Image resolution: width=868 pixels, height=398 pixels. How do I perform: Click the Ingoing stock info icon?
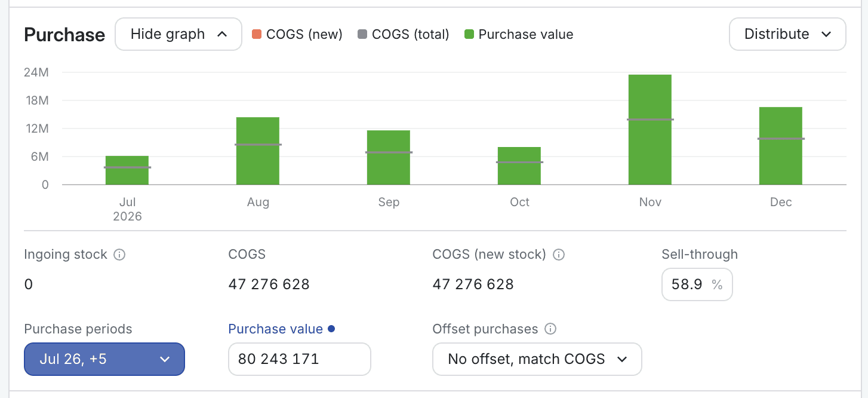119,255
